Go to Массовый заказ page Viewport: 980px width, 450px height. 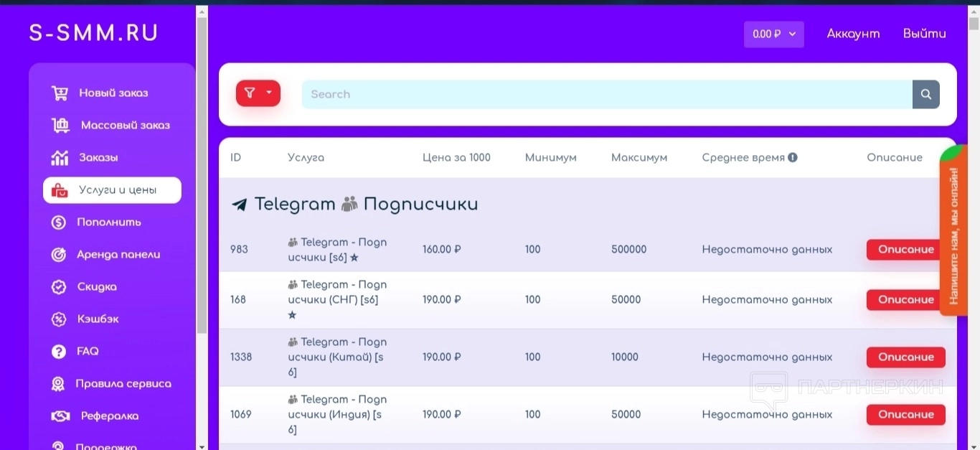[126, 126]
